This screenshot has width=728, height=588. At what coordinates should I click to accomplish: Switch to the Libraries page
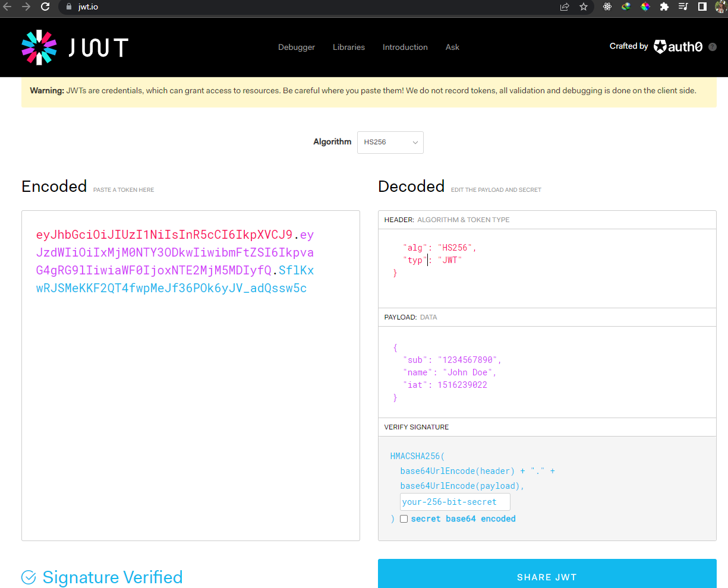tap(349, 47)
